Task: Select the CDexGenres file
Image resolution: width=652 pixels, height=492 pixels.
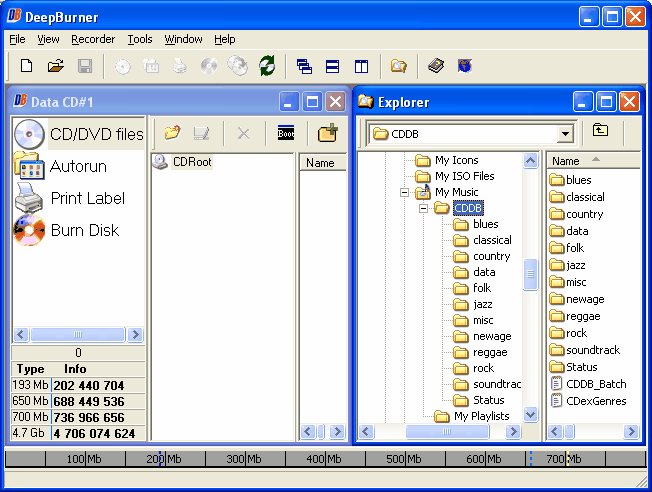Action: tap(596, 401)
